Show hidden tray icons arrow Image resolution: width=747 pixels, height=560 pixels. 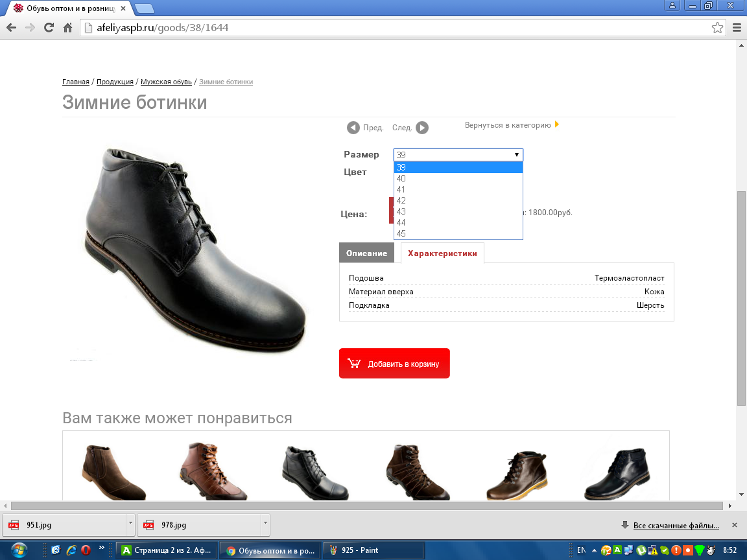594,550
